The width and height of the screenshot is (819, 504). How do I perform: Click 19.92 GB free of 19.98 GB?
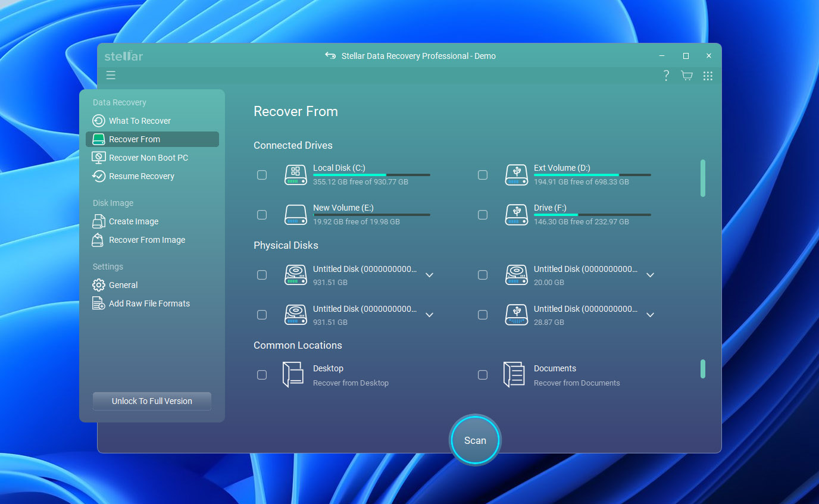tap(357, 221)
